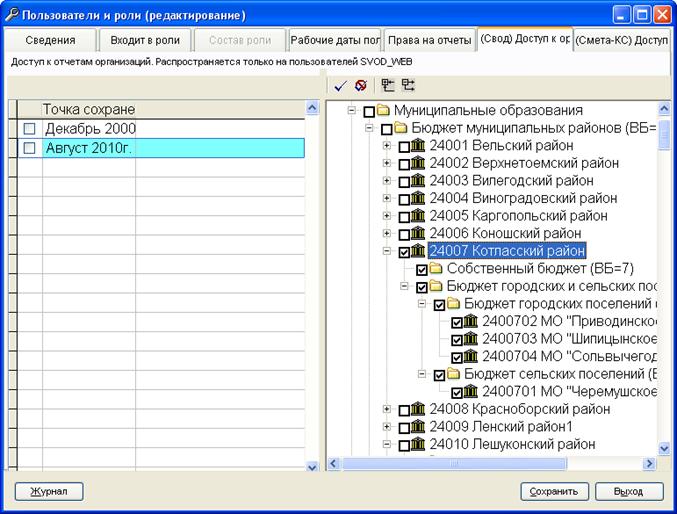Click the red uncheck-all toolbar icon
The width and height of the screenshot is (677, 514).
click(361, 86)
